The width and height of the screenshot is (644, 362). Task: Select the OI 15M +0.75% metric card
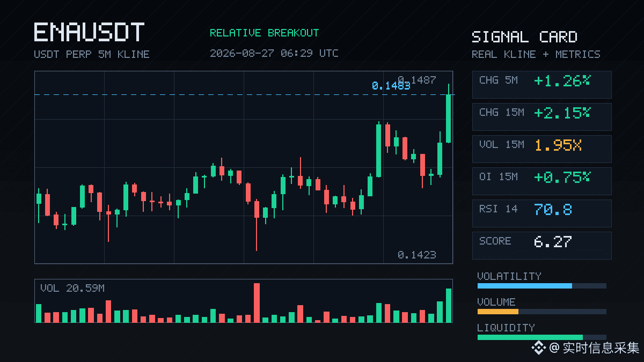tap(541, 181)
